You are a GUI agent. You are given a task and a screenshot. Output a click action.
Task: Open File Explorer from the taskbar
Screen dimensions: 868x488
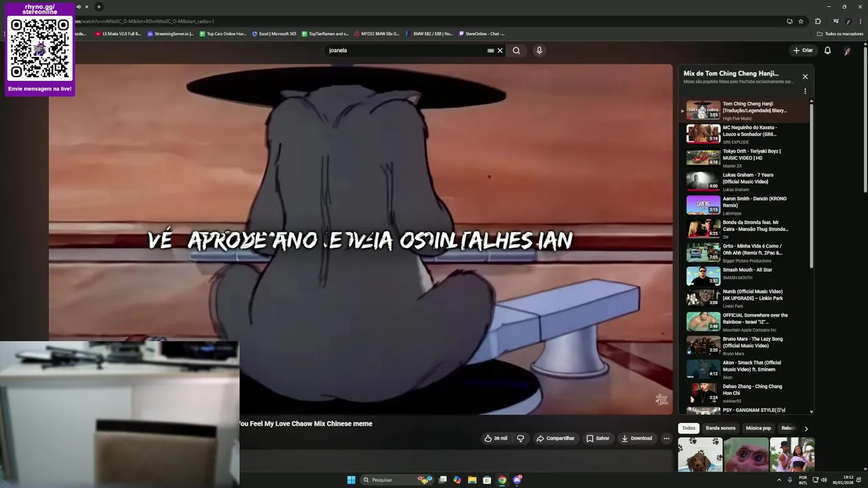pos(472,480)
